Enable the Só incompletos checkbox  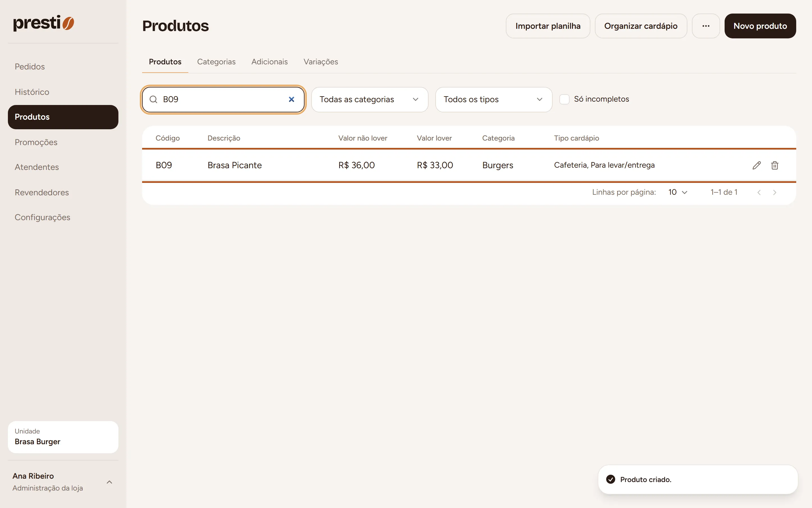(564, 99)
